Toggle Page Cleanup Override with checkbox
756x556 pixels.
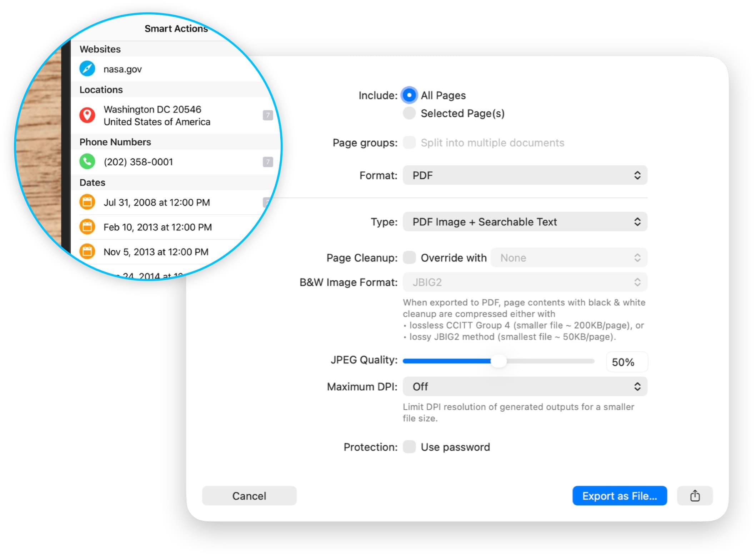409,257
